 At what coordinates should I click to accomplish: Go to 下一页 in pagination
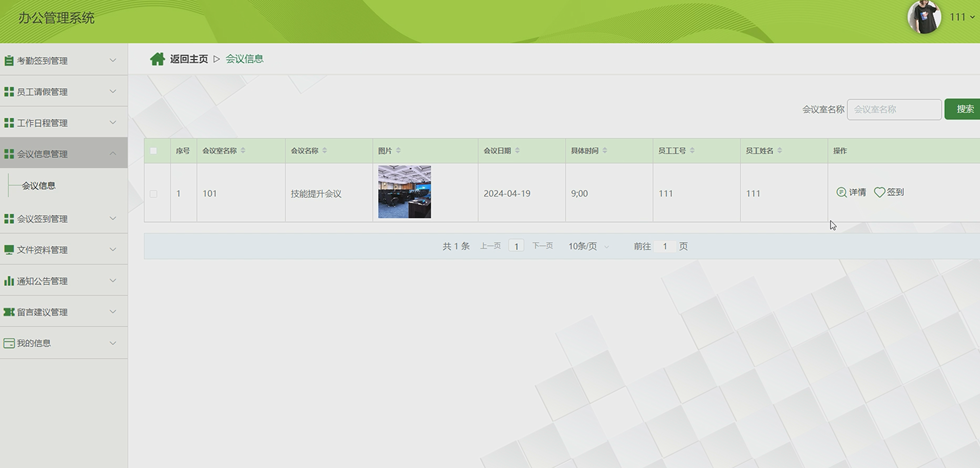click(x=542, y=246)
